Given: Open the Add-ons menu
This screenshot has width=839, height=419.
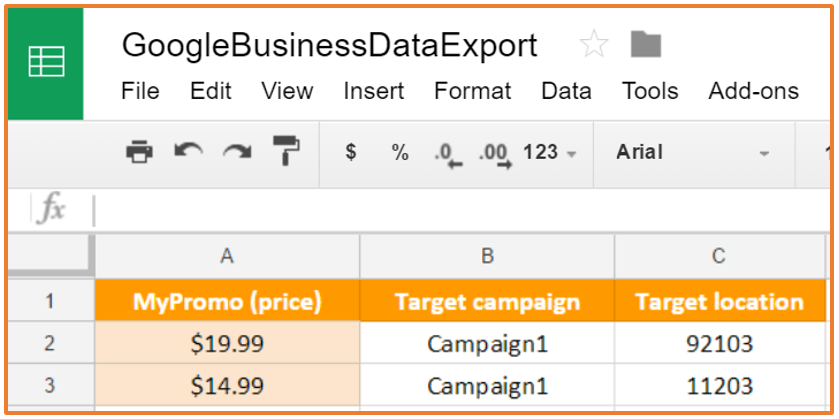Looking at the screenshot, I should [x=753, y=91].
